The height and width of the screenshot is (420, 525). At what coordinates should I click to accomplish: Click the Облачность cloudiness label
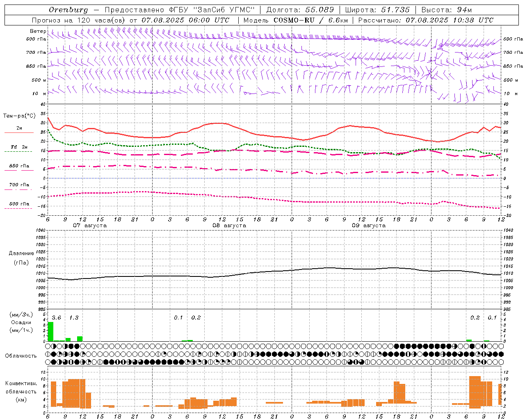tap(21, 356)
